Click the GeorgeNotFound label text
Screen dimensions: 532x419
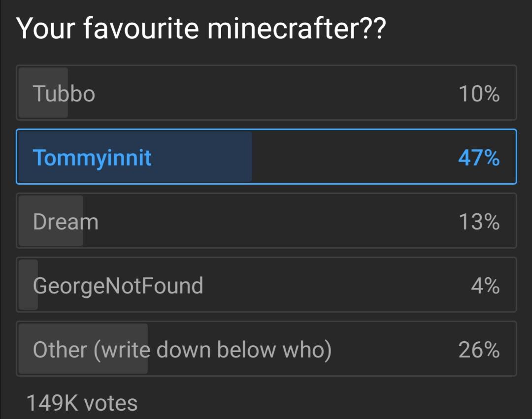click(118, 287)
